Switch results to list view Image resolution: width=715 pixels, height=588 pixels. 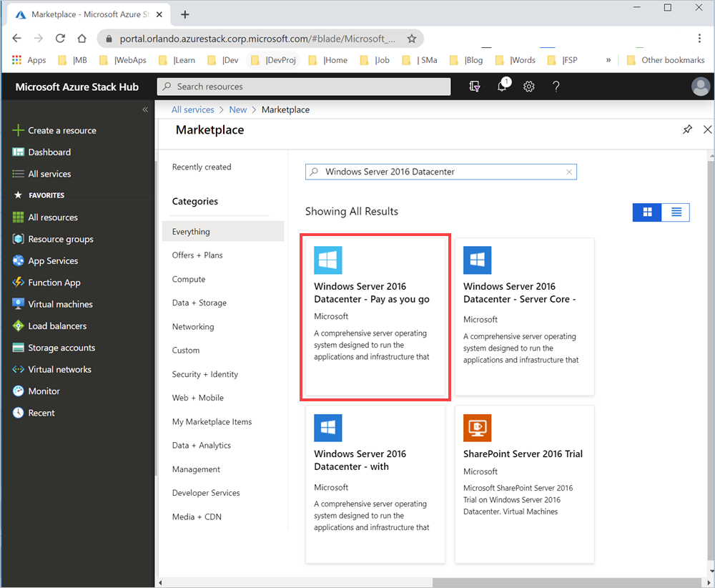click(675, 212)
